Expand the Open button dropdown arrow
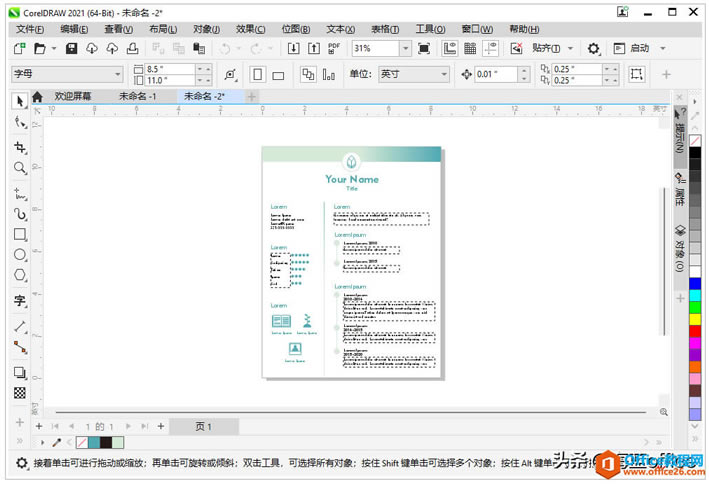709x484 pixels. pyautogui.click(x=54, y=48)
